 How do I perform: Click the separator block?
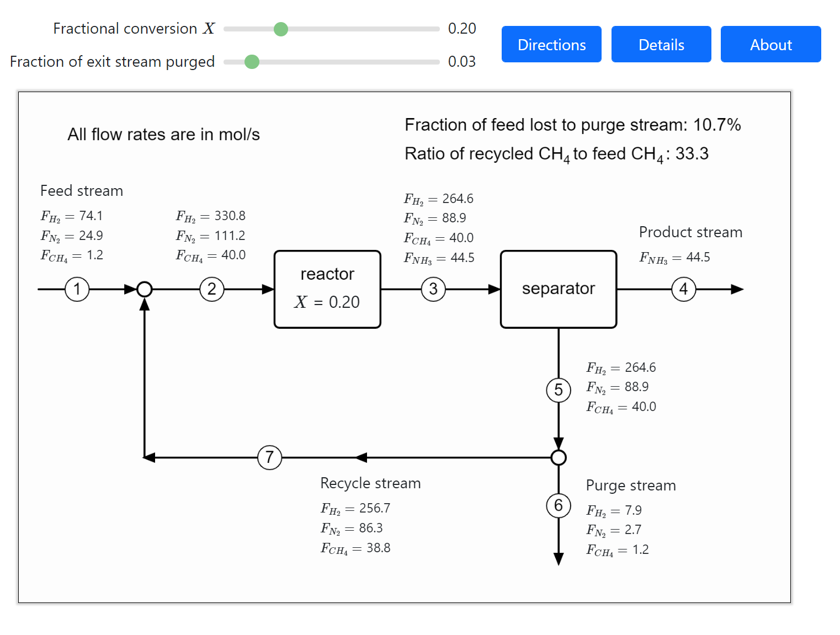point(558,289)
